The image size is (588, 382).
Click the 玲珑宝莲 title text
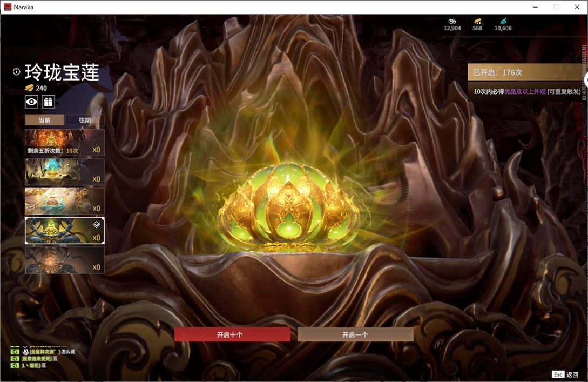(62, 72)
